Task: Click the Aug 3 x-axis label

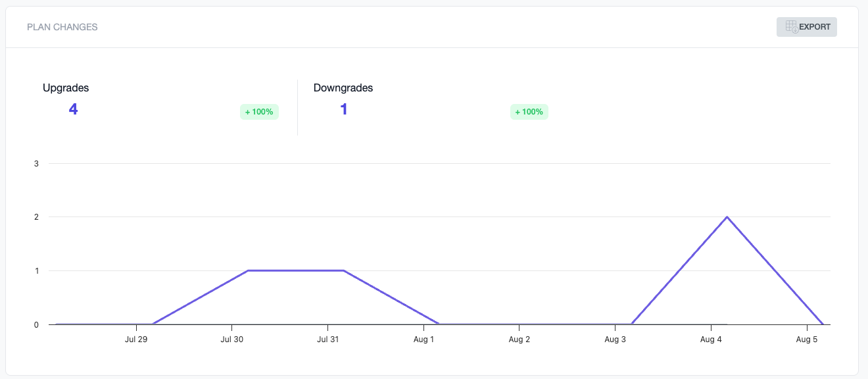Action: [x=615, y=340]
